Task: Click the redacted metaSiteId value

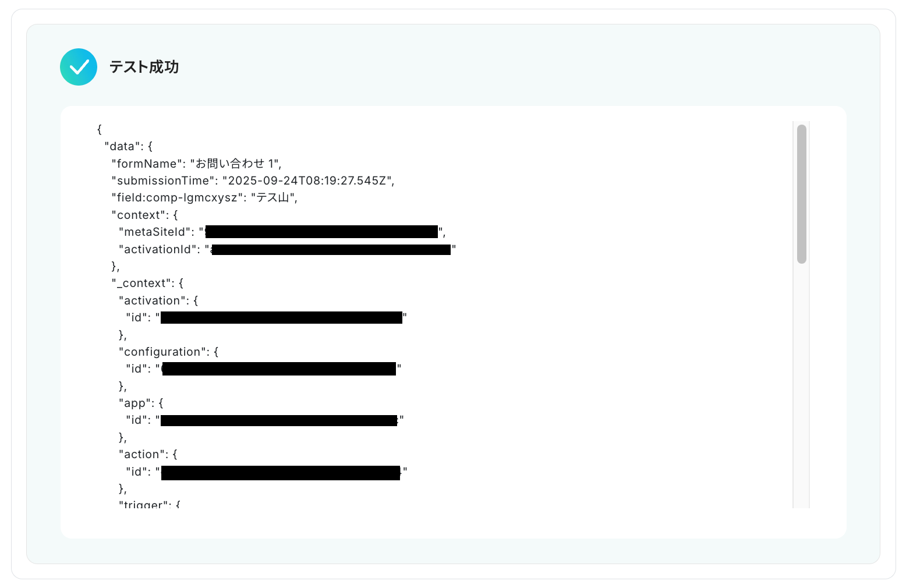Action: (x=321, y=232)
